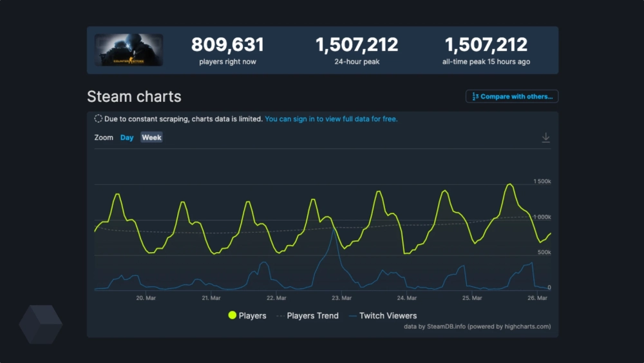Click the 809,631 players right now count

[x=227, y=45]
